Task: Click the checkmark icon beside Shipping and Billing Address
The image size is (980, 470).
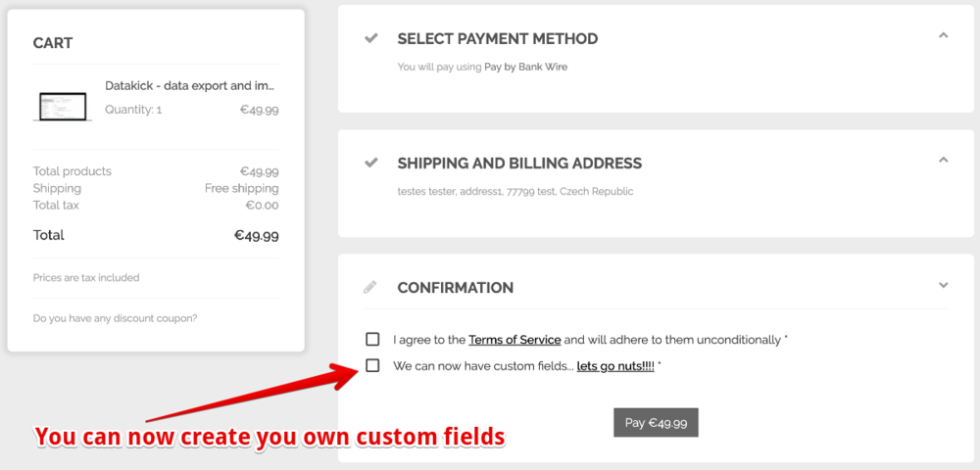Action: 370,163
